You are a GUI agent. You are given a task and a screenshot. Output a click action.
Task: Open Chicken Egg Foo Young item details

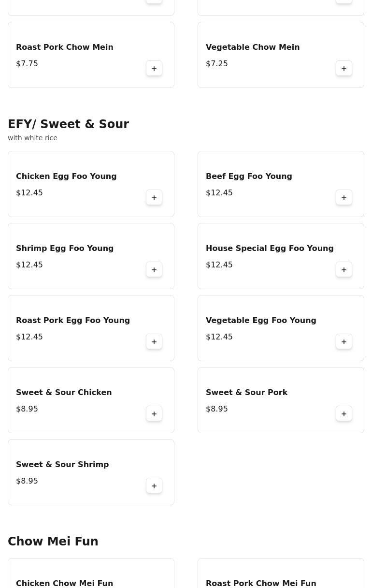pyautogui.click(x=66, y=176)
